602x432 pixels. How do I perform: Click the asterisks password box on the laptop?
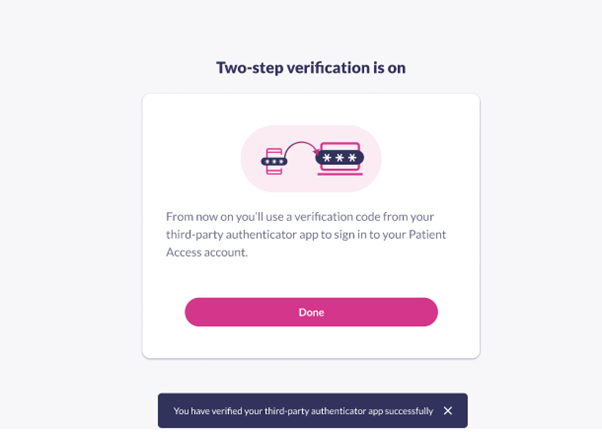339,157
